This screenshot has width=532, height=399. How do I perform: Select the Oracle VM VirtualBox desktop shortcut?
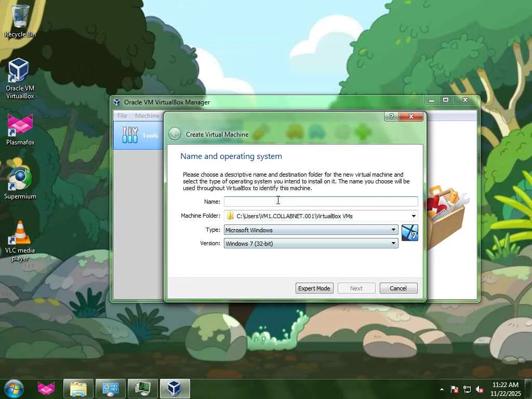tap(20, 78)
